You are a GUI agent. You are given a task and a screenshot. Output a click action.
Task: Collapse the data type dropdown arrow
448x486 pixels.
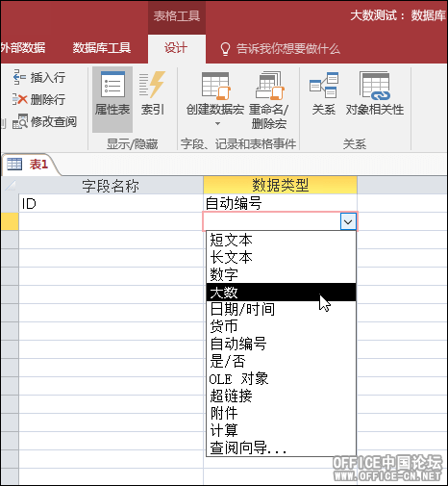(x=348, y=221)
